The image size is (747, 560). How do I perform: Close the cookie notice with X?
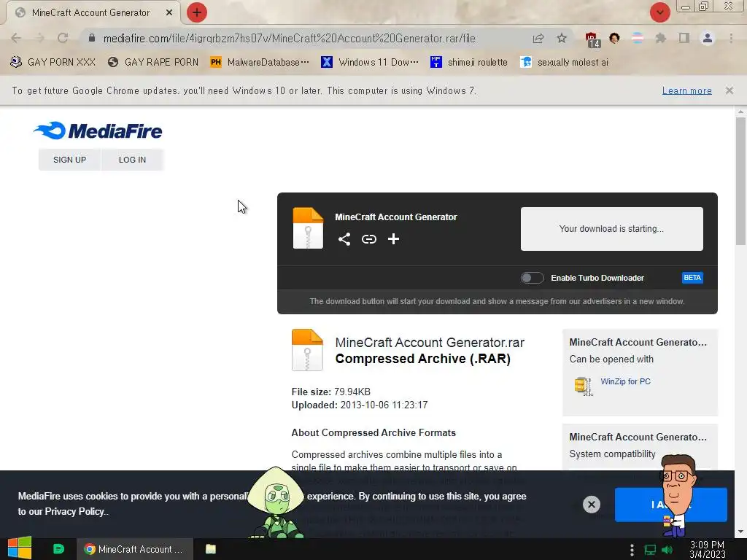[591, 505]
